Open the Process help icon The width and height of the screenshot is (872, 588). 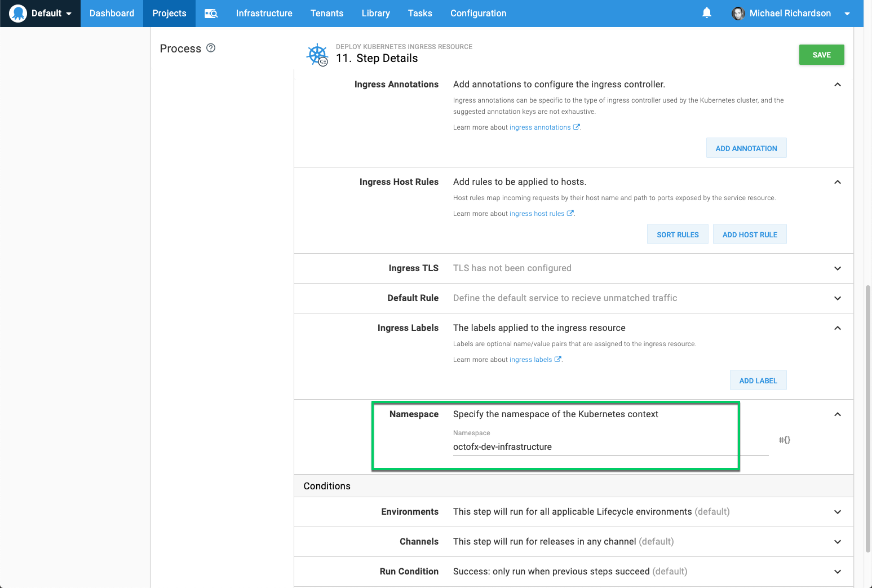coord(211,48)
